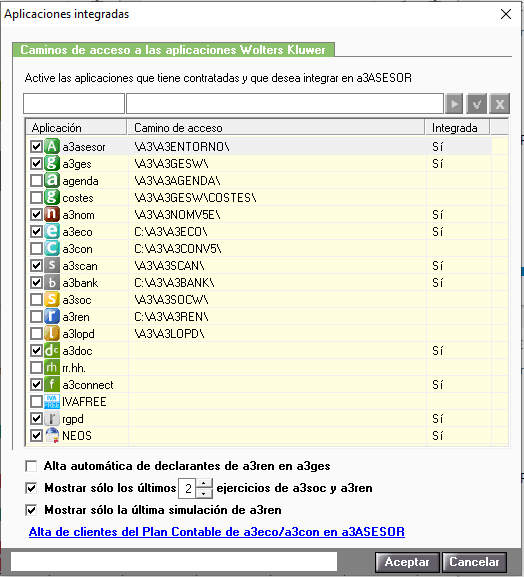Click the a3scan gray s icon

52,265
